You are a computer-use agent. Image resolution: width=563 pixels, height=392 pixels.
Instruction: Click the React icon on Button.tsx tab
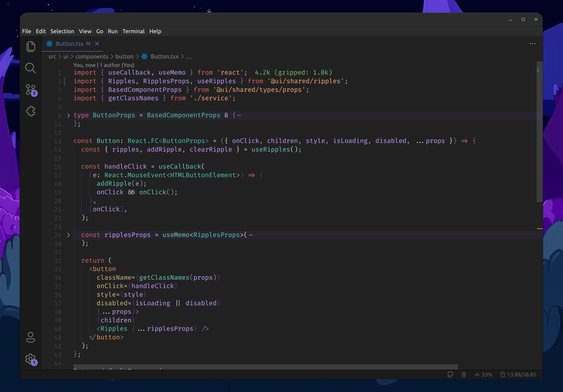coord(49,44)
